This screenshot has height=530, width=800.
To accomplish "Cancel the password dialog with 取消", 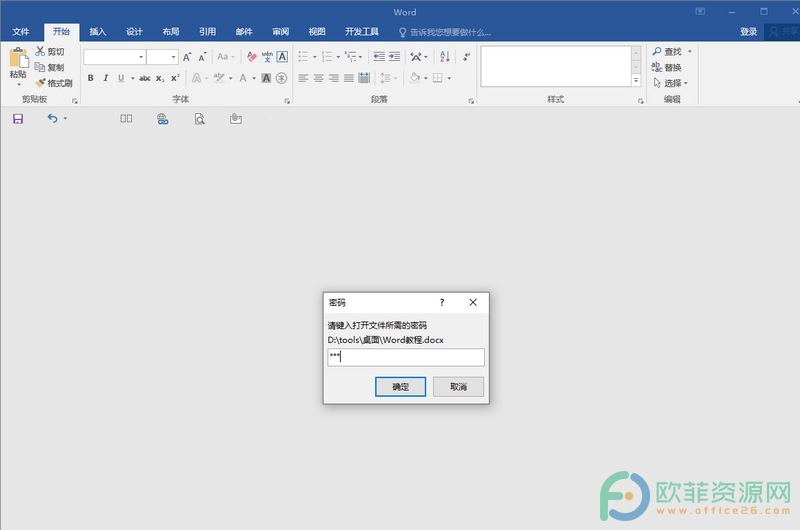I will pos(459,387).
